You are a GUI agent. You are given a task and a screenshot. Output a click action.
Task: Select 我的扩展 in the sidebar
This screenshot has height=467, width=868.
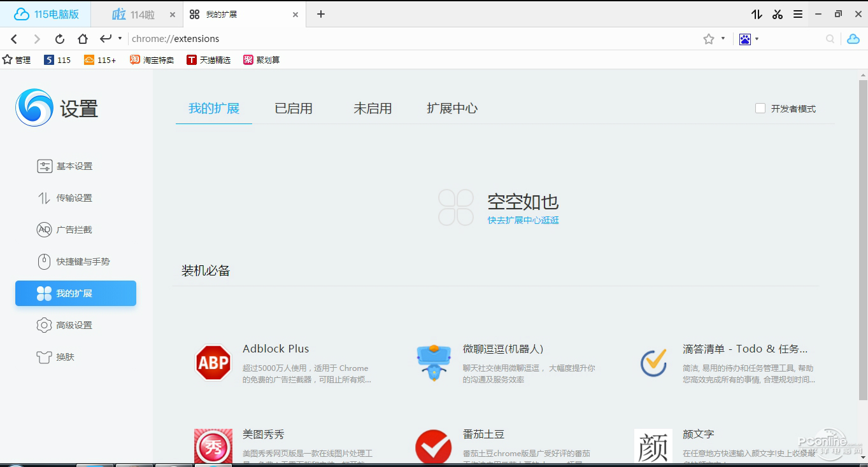coord(76,293)
